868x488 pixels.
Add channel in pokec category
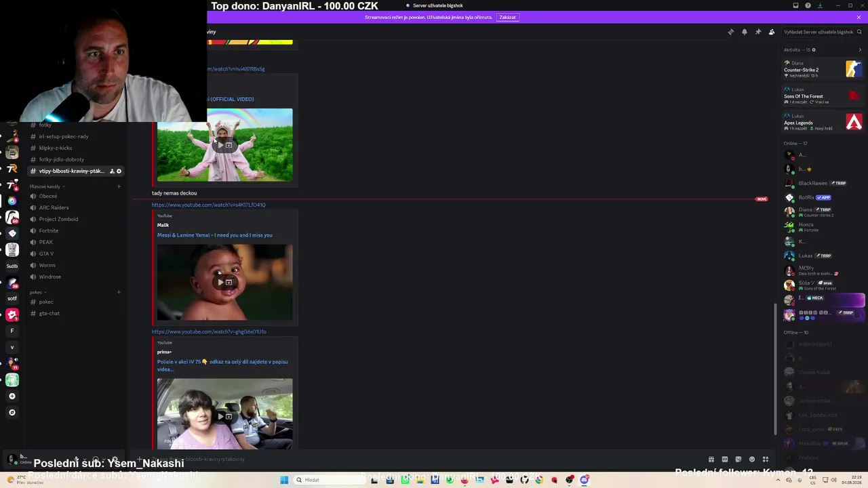(x=119, y=292)
